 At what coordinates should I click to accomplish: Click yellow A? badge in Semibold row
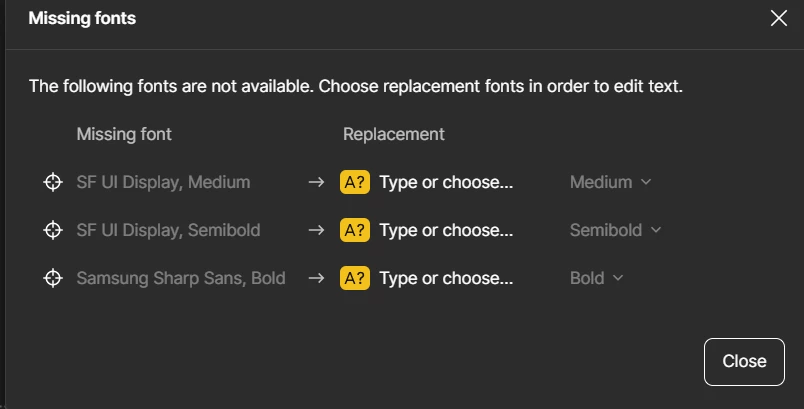[x=355, y=230]
